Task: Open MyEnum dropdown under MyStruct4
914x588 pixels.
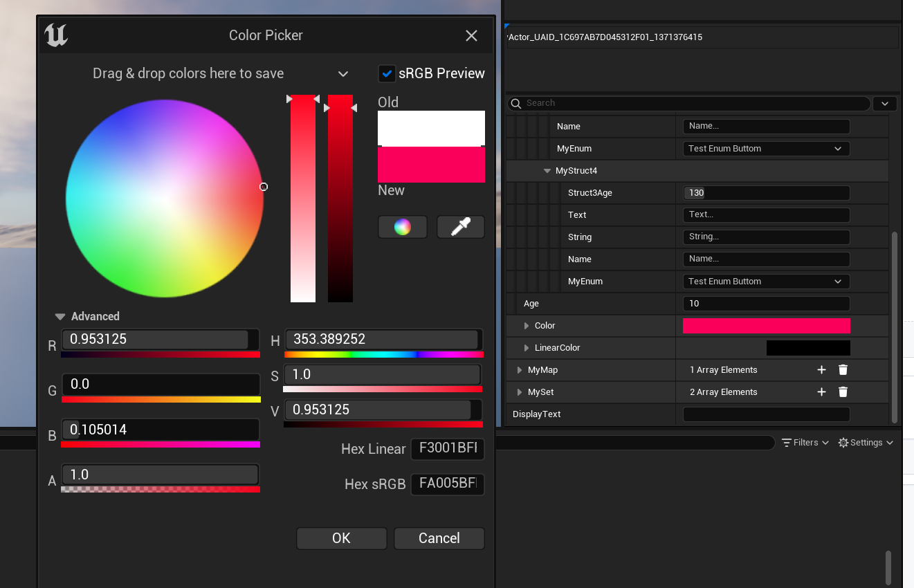Action: click(x=766, y=282)
